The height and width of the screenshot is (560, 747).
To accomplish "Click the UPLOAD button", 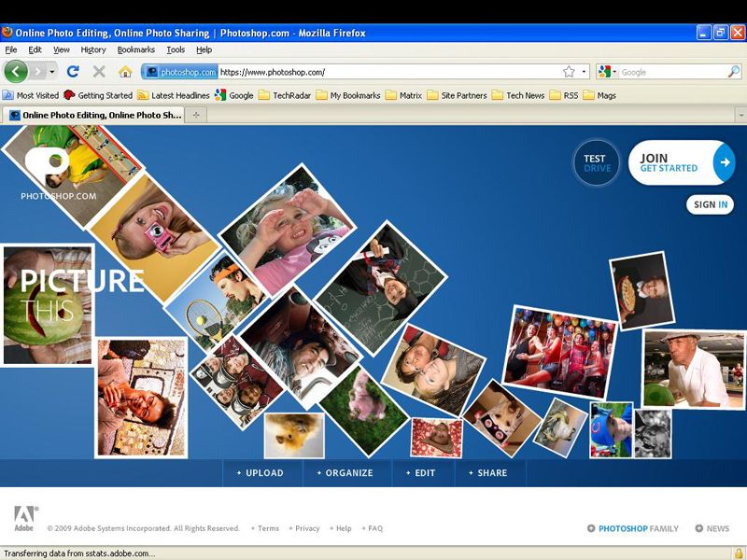I will [262, 473].
